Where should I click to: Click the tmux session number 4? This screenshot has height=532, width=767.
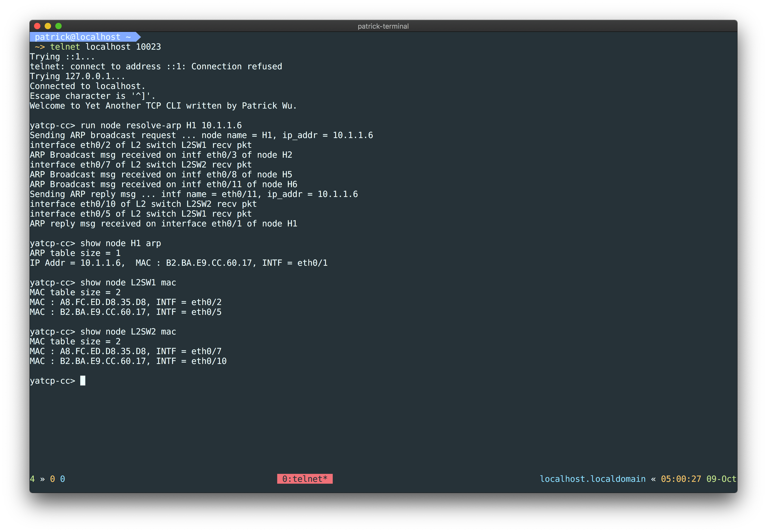(32, 479)
